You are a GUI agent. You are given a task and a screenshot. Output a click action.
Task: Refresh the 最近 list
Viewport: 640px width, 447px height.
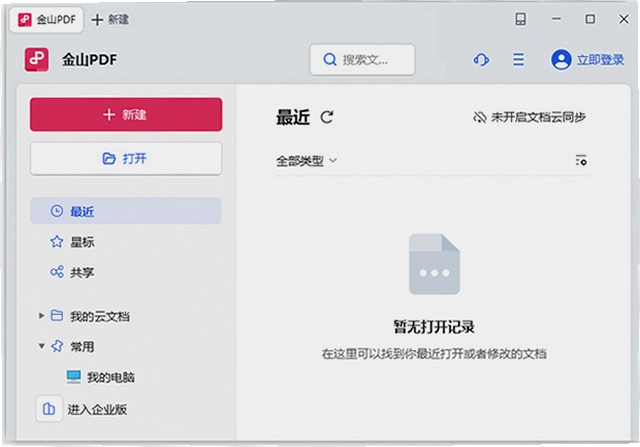pos(327,117)
